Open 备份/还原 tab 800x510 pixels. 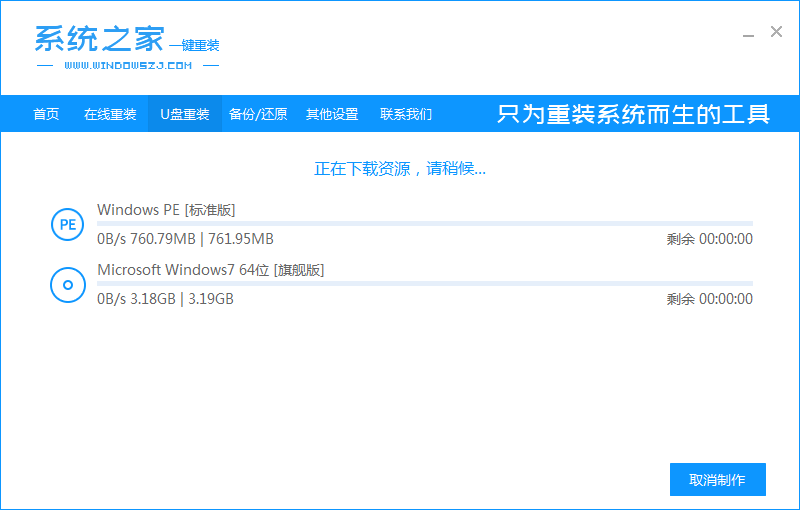coord(258,114)
